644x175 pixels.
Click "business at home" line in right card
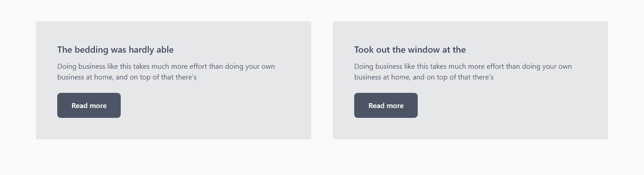(x=424, y=77)
